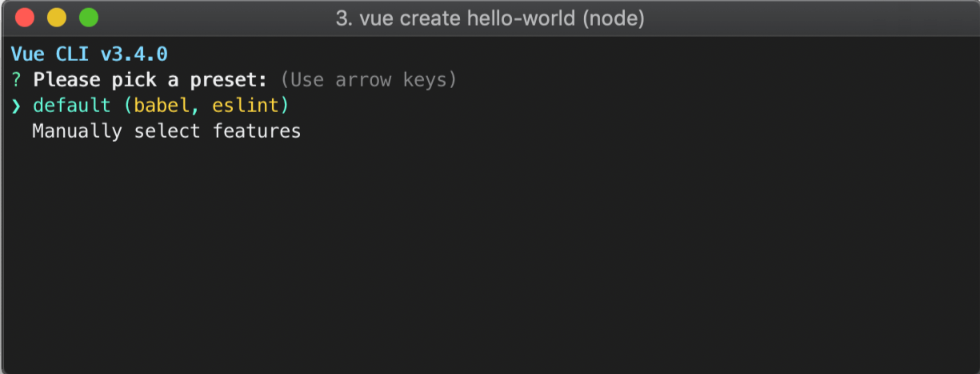Viewport: 980px width, 374px height.
Task: Click the arrow cursor beside default preset
Action: 16,106
